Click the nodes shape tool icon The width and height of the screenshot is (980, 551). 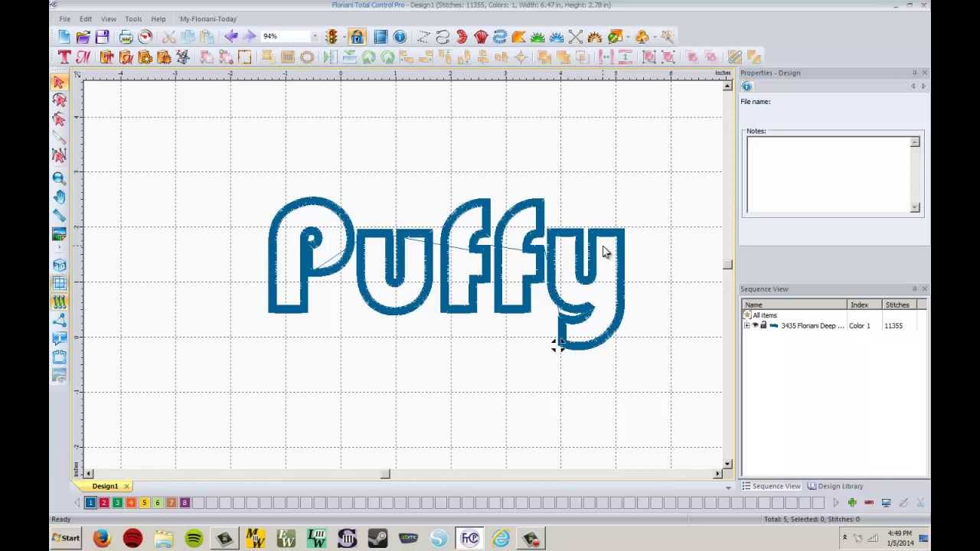[59, 321]
